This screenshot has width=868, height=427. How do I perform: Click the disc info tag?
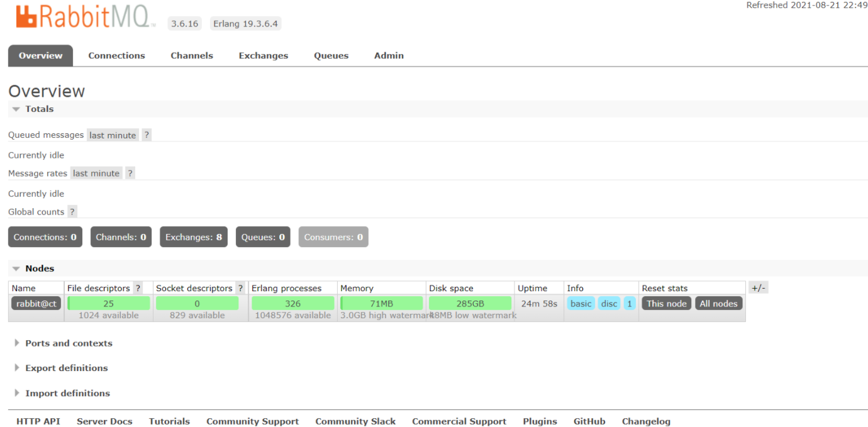(x=609, y=303)
